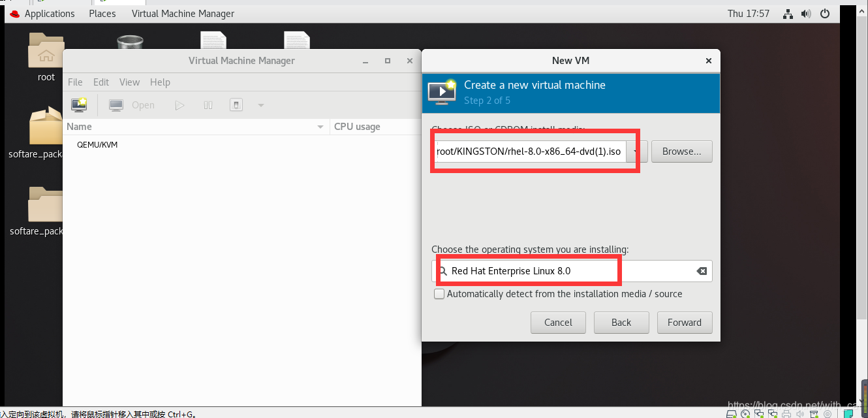Click the VMware CD/DVD status icon
868x418 pixels.
point(745,413)
